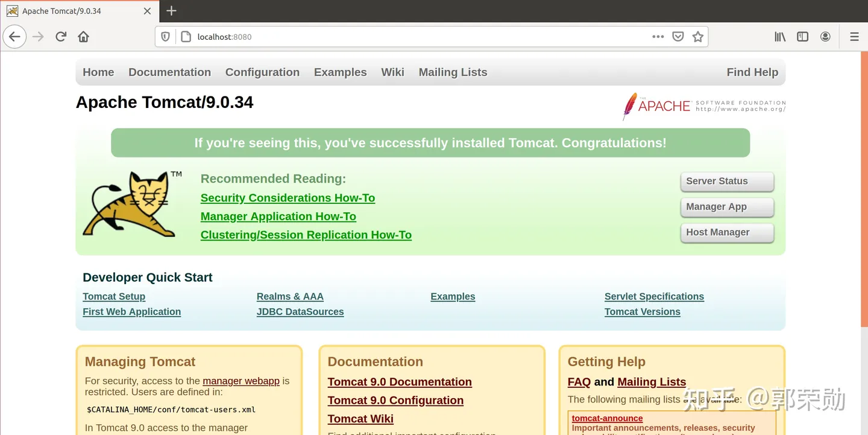Bookmark this page with star icon
This screenshot has height=435, width=868.
pyautogui.click(x=698, y=37)
